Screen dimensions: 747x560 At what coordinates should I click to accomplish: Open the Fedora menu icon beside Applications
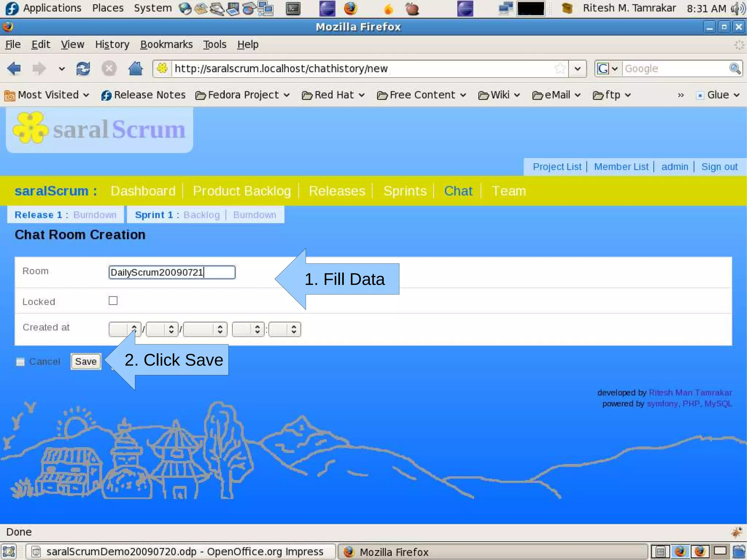pyautogui.click(x=11, y=8)
